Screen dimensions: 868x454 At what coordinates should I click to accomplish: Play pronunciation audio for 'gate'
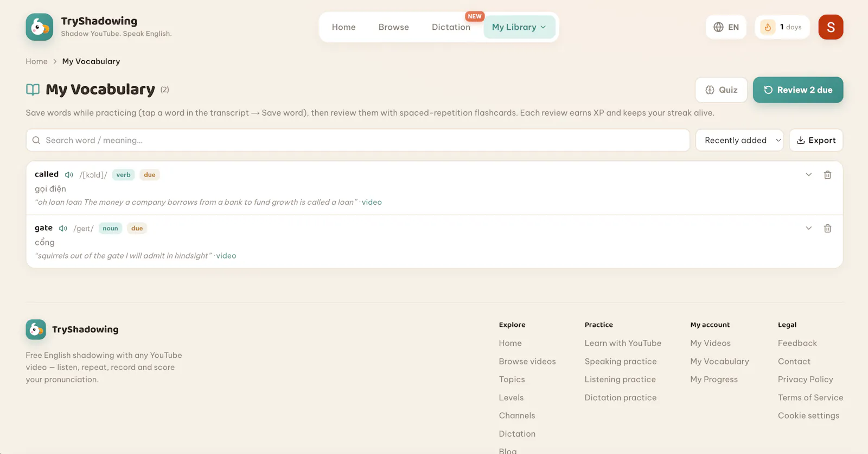coord(63,229)
